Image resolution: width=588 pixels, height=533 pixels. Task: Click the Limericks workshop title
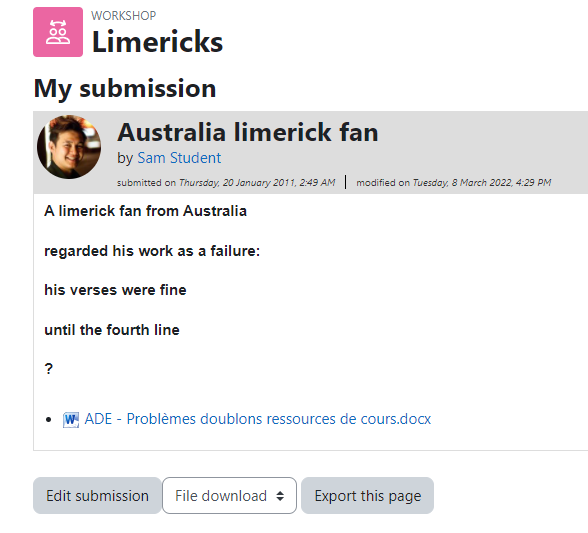tap(158, 42)
